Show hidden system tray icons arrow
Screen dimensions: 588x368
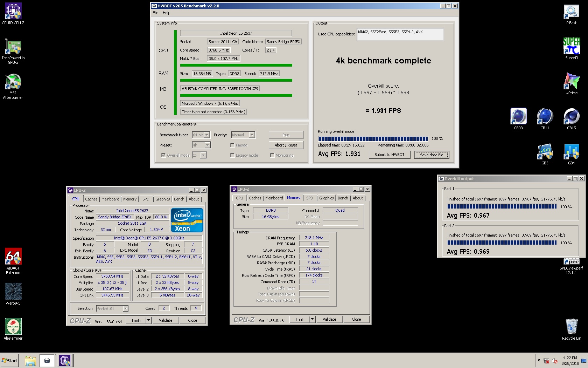coord(539,360)
